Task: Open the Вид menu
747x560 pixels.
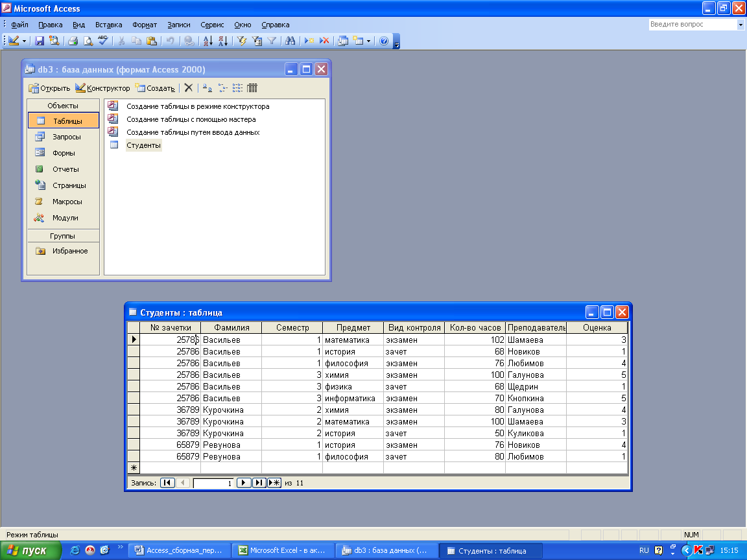Action: tap(79, 25)
